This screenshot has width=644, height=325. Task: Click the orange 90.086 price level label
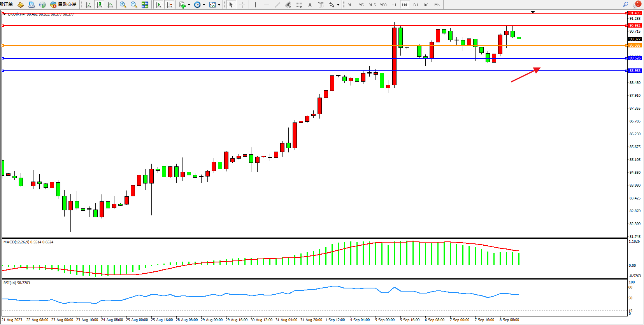point(635,45)
